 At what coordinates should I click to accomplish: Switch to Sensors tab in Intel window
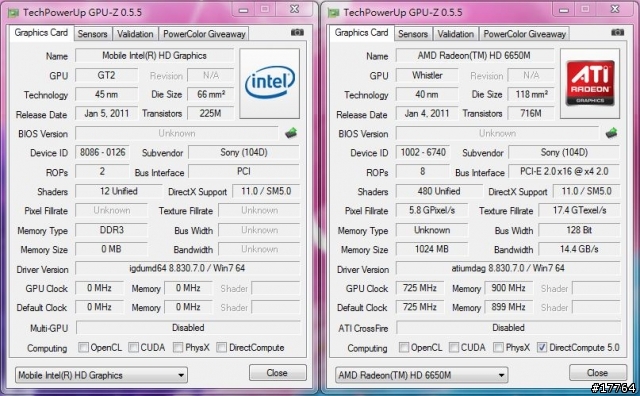click(x=92, y=34)
